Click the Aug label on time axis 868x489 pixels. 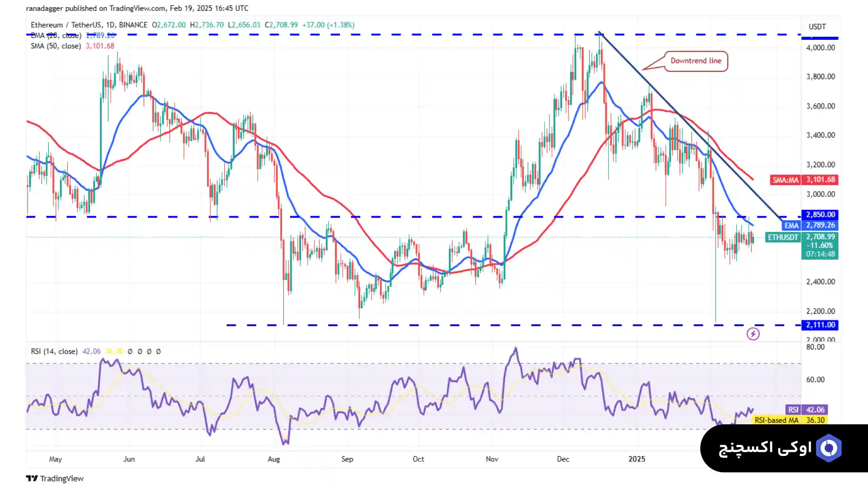[274, 459]
